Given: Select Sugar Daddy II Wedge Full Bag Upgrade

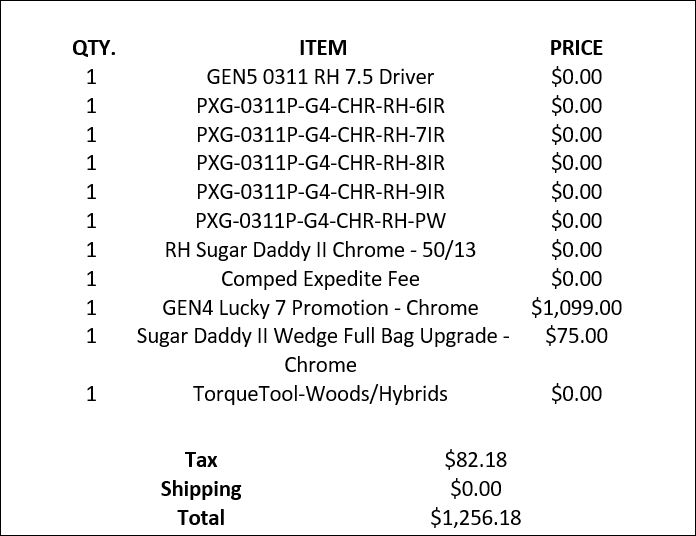Looking at the screenshot, I should pos(322,337).
